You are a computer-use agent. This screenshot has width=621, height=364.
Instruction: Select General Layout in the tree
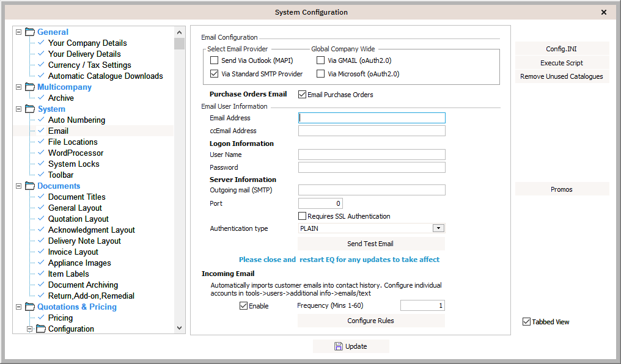[75, 208]
